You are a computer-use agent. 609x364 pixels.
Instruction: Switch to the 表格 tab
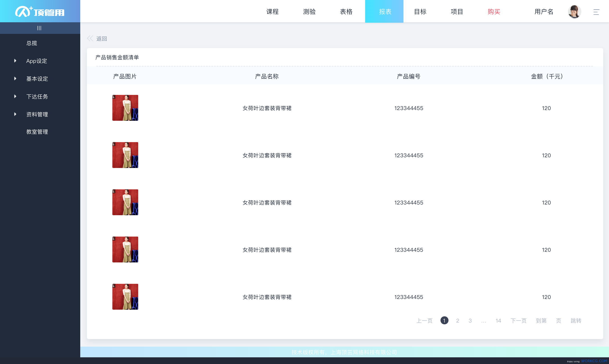coord(346,12)
